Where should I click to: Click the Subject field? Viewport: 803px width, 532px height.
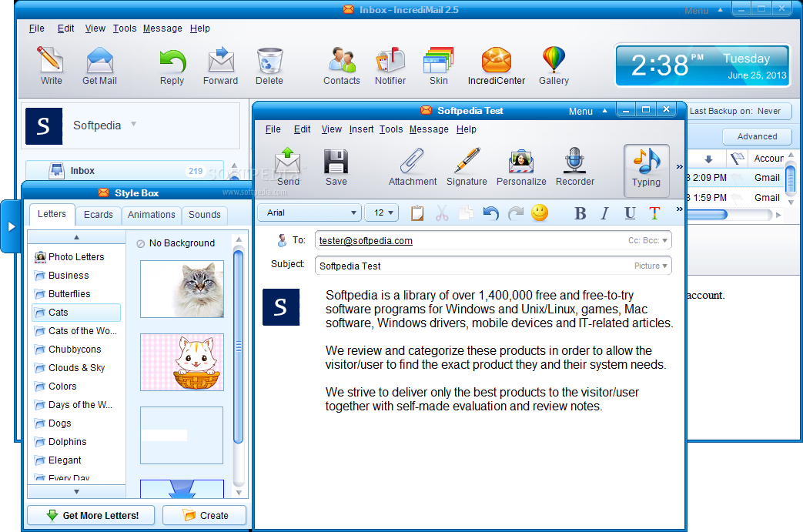494,266
